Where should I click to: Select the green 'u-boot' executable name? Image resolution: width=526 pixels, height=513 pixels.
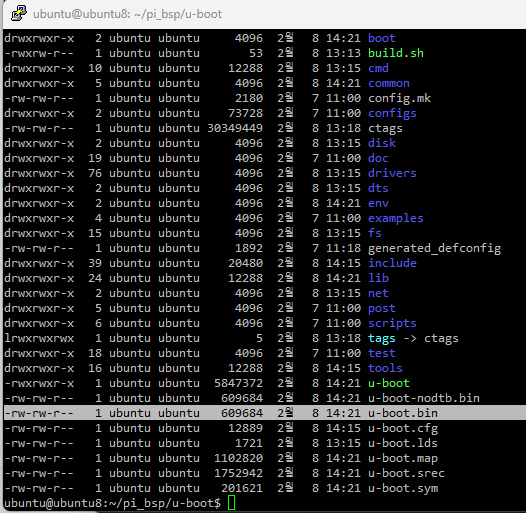[389, 383]
